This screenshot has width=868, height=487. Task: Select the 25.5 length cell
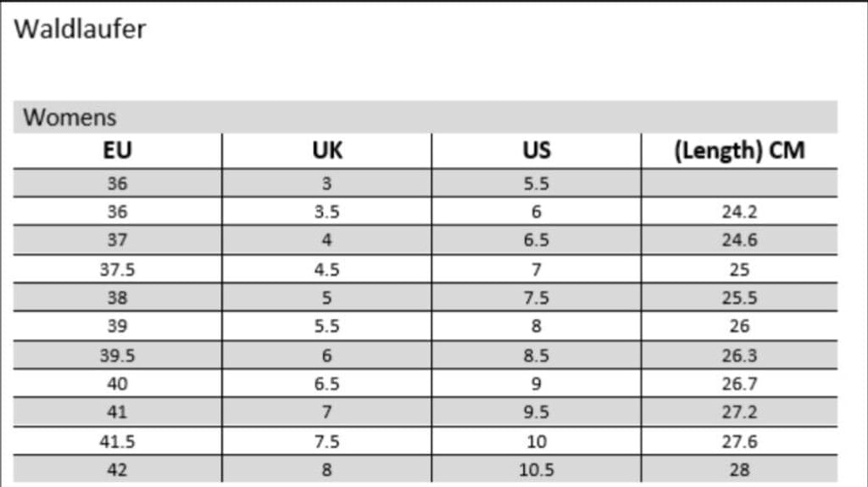(x=739, y=298)
